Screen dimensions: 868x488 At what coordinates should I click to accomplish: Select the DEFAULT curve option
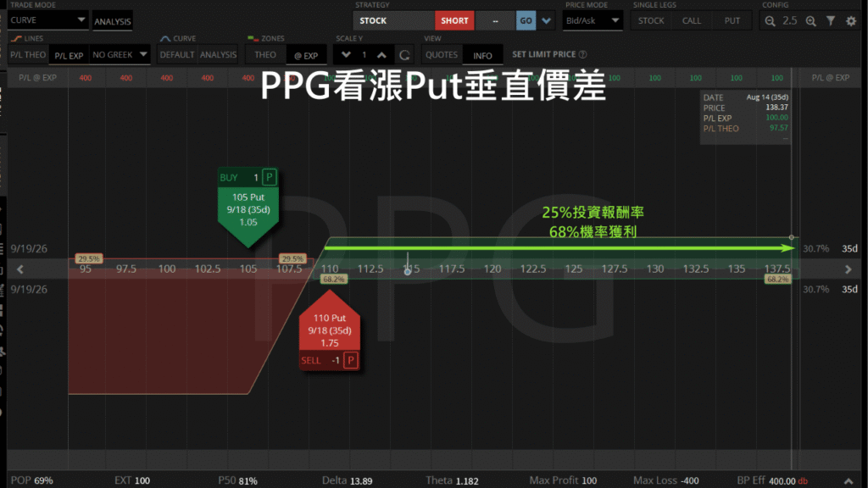click(x=176, y=55)
